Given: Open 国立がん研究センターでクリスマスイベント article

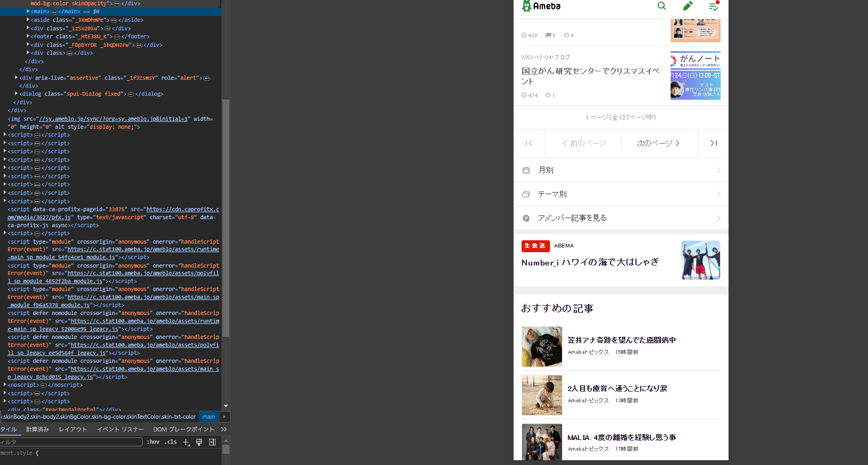Looking at the screenshot, I should point(591,76).
